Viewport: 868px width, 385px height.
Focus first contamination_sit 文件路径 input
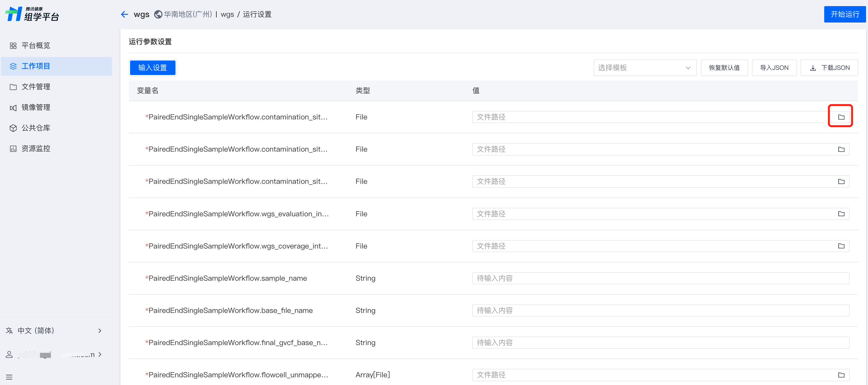(x=660, y=117)
